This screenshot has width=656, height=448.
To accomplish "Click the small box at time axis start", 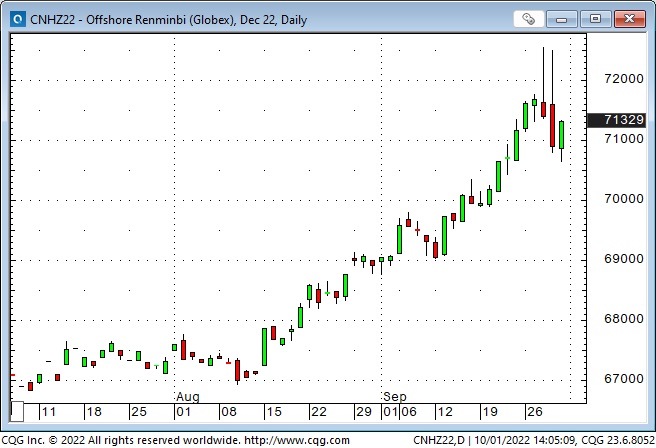I will point(17,412).
